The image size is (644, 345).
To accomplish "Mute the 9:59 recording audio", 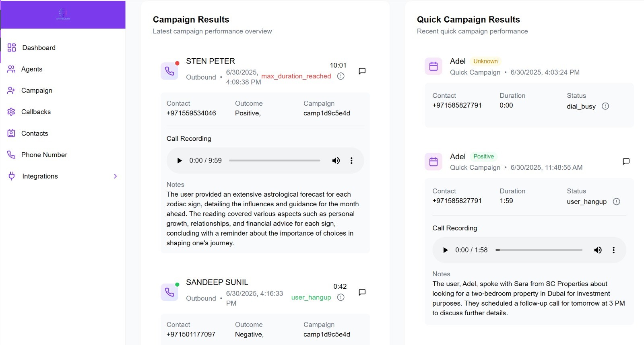I will pos(336,160).
